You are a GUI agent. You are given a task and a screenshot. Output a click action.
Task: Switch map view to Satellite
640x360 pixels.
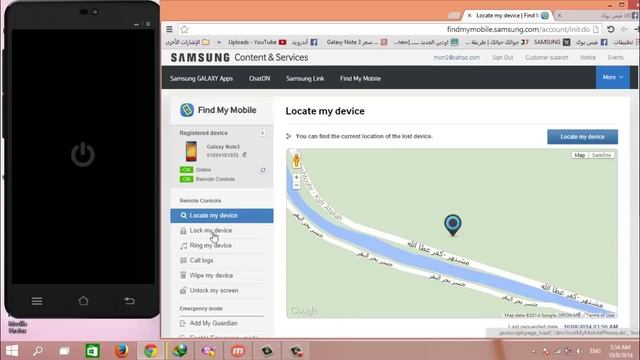pyautogui.click(x=602, y=155)
